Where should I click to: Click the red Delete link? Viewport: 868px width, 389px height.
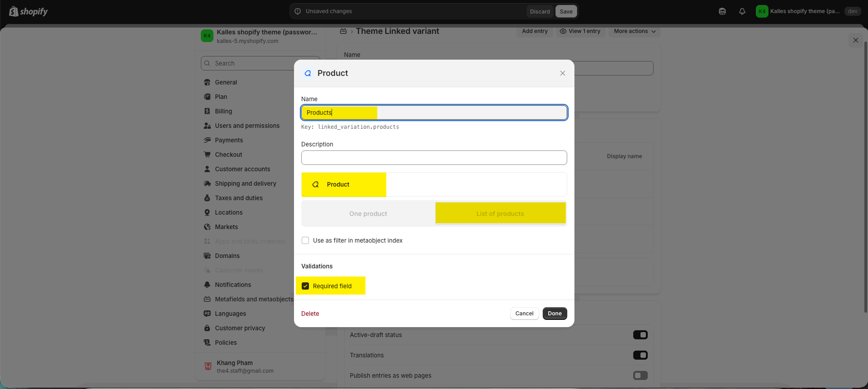310,314
